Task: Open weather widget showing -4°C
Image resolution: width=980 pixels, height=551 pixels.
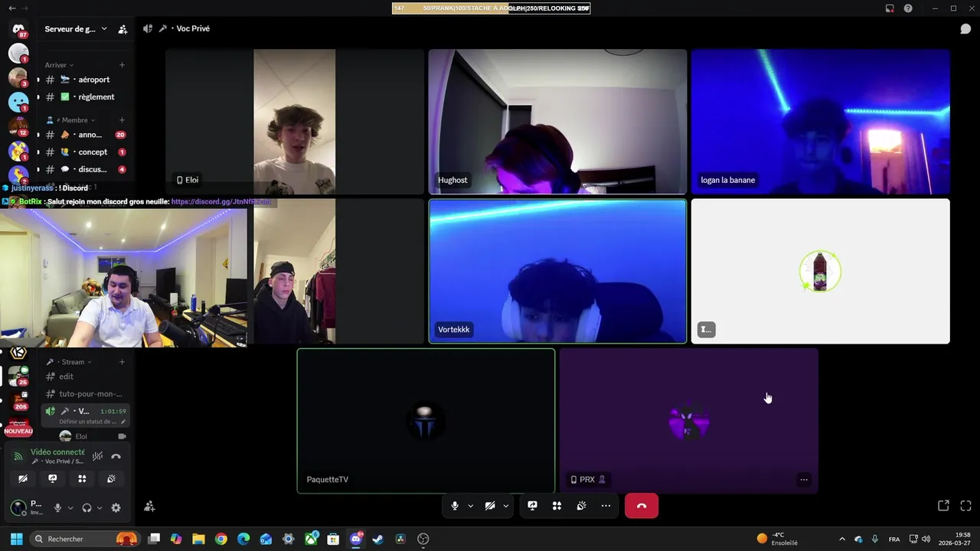Action: click(x=777, y=539)
